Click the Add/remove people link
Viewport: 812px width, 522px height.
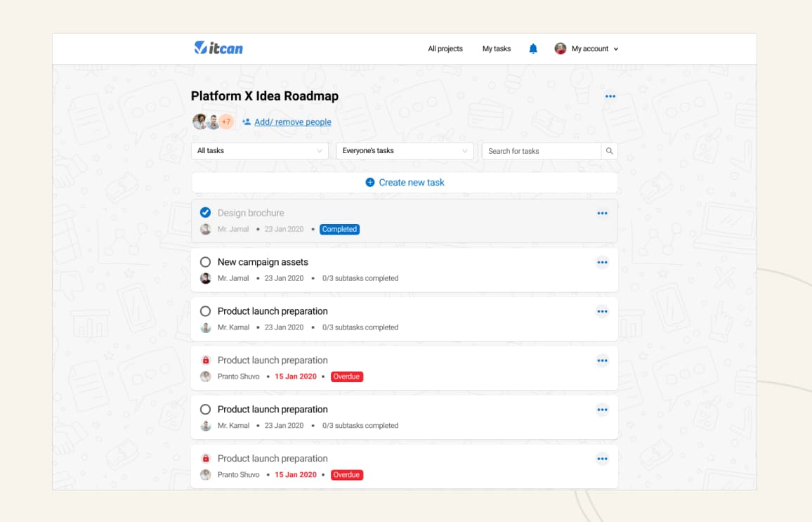tap(292, 122)
